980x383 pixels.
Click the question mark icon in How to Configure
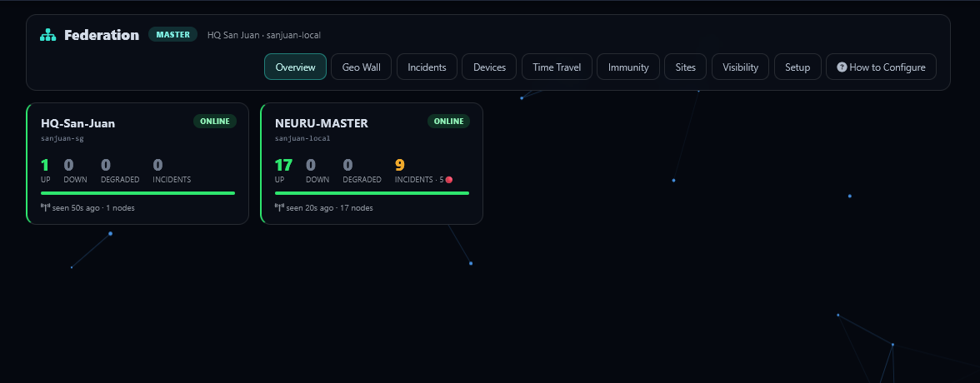coord(842,67)
